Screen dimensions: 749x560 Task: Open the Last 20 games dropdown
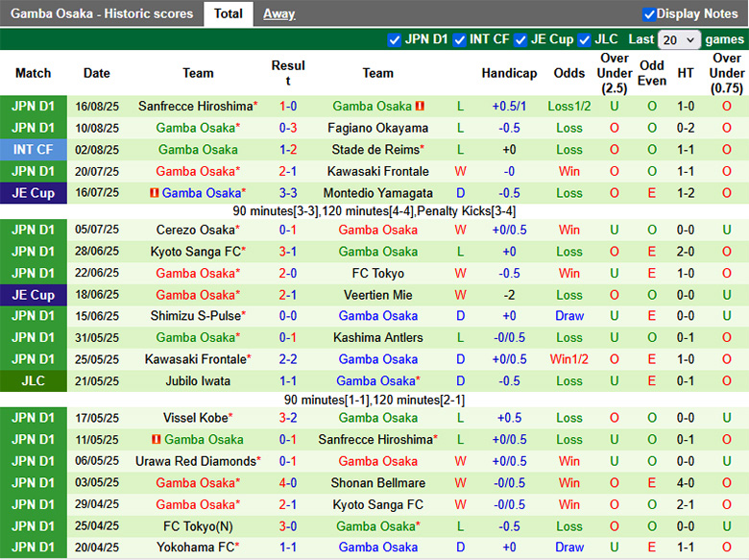pyautogui.click(x=679, y=40)
